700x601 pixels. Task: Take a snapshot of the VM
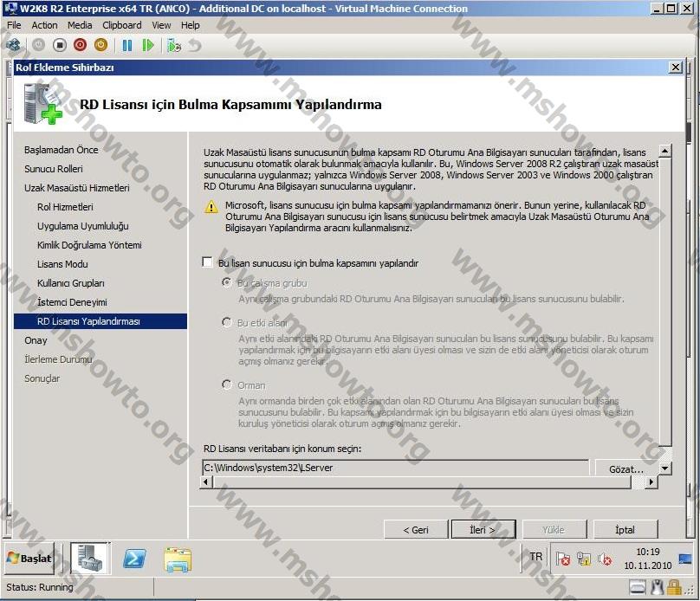tap(173, 46)
